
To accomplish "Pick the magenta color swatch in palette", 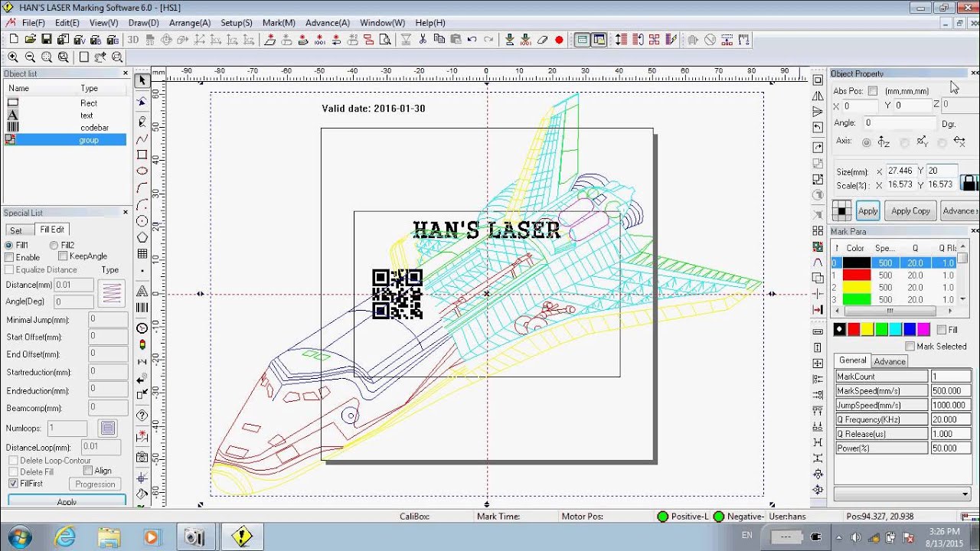I will pyautogui.click(x=923, y=330).
